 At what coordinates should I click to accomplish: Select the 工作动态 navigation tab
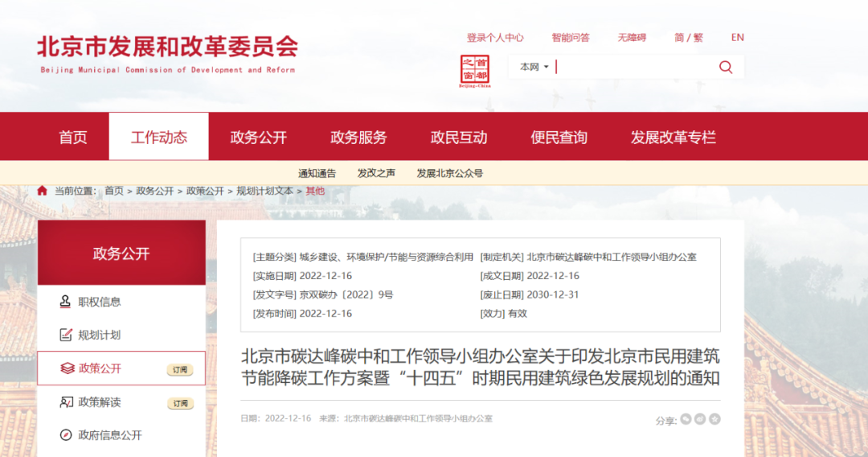[159, 137]
